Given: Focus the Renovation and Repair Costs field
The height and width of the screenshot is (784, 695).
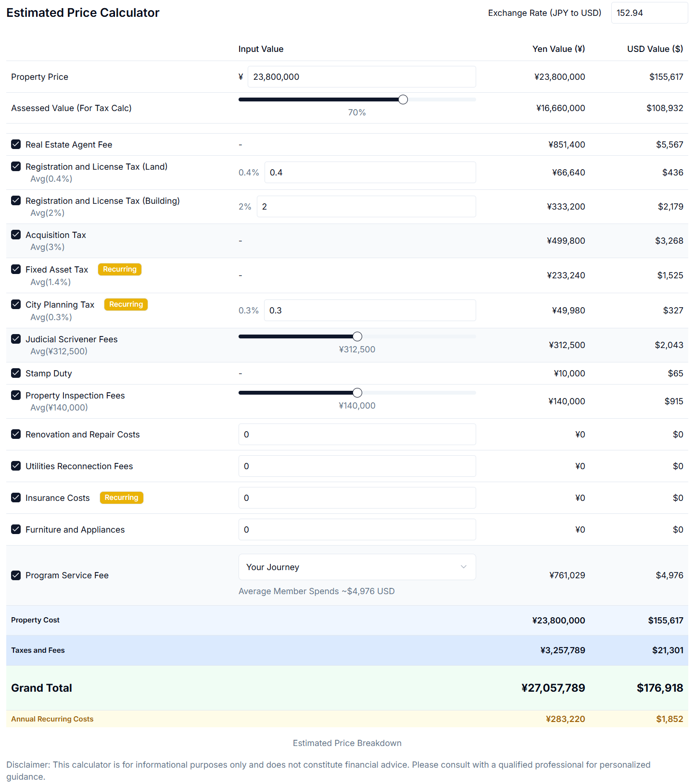Looking at the screenshot, I should click(x=357, y=435).
